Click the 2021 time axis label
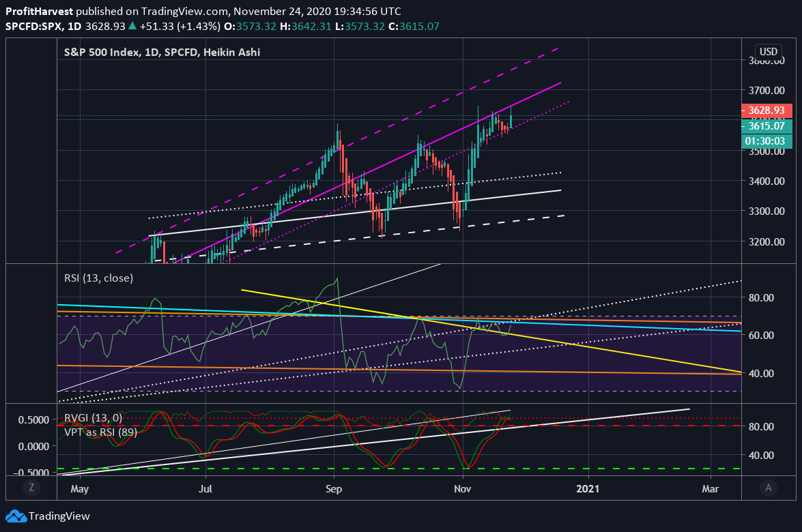The image size is (802, 532). click(588, 489)
